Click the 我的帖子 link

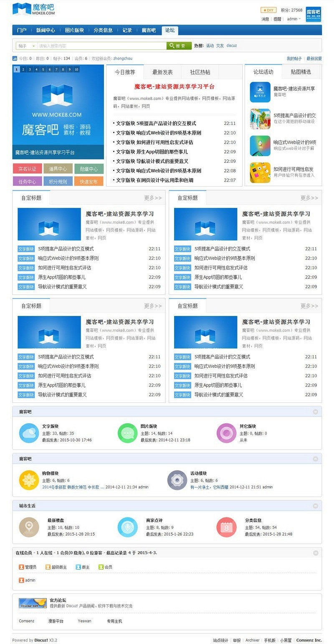click(294, 59)
